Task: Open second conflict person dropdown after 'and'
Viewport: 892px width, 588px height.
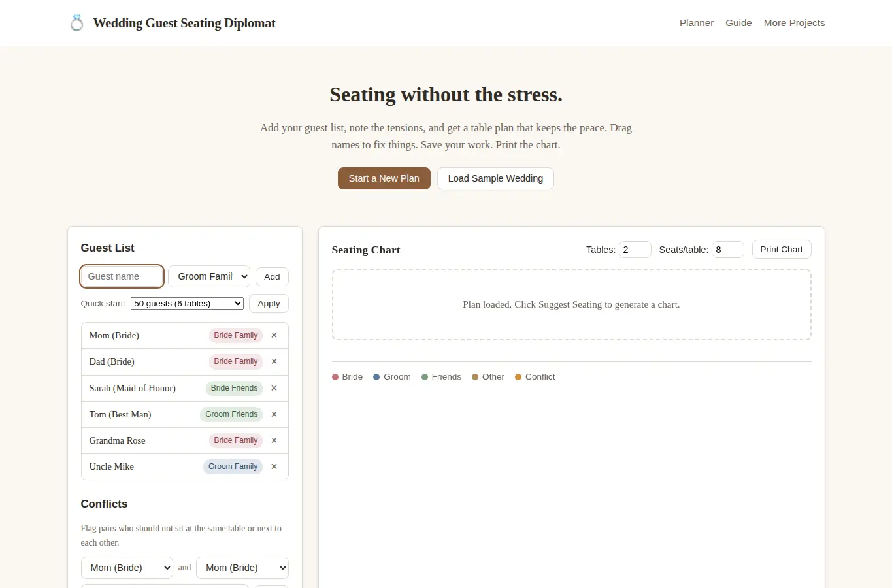Action: pos(242,568)
